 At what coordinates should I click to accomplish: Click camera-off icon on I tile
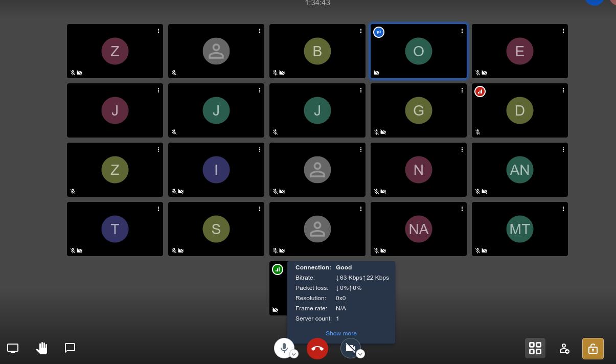pyautogui.click(x=181, y=191)
